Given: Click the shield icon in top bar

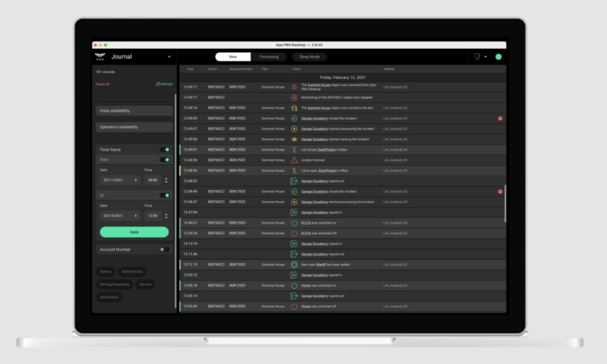Looking at the screenshot, I should click(x=477, y=57).
